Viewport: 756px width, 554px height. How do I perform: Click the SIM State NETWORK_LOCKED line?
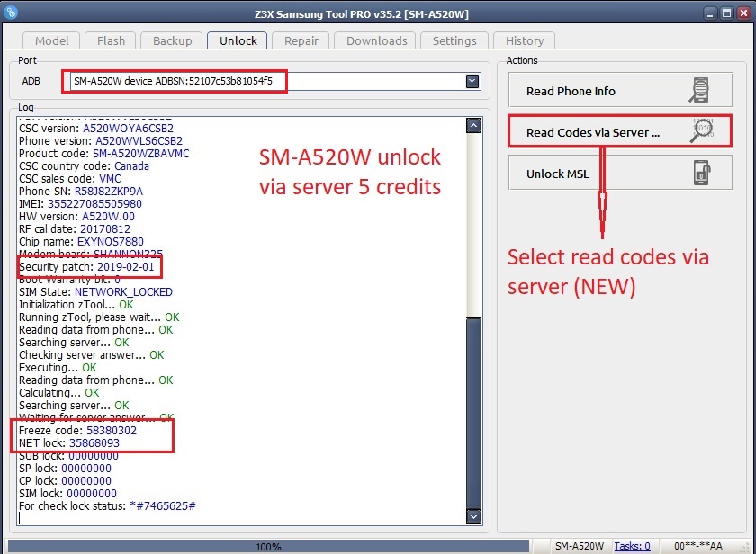point(95,292)
